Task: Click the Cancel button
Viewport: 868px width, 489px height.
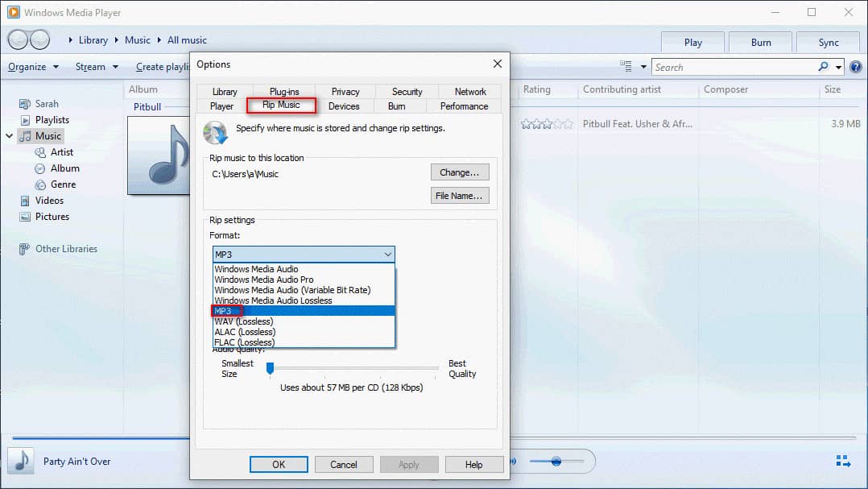Action: [344, 464]
